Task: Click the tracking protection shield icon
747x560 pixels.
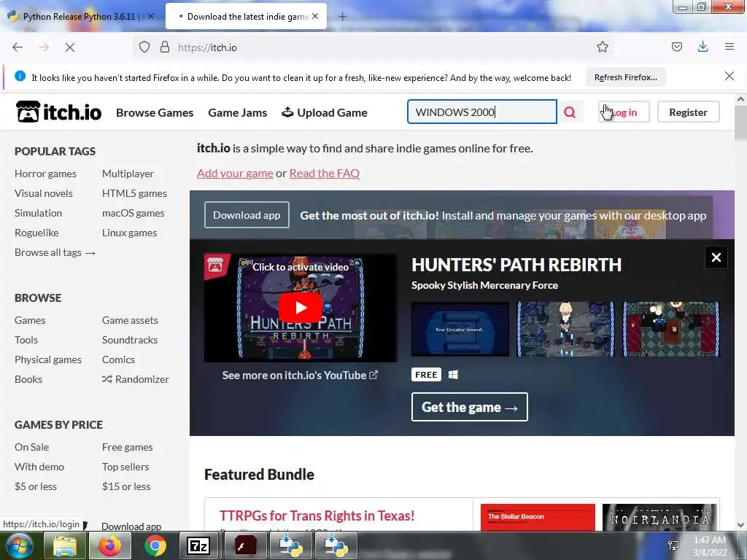Action: pyautogui.click(x=144, y=47)
